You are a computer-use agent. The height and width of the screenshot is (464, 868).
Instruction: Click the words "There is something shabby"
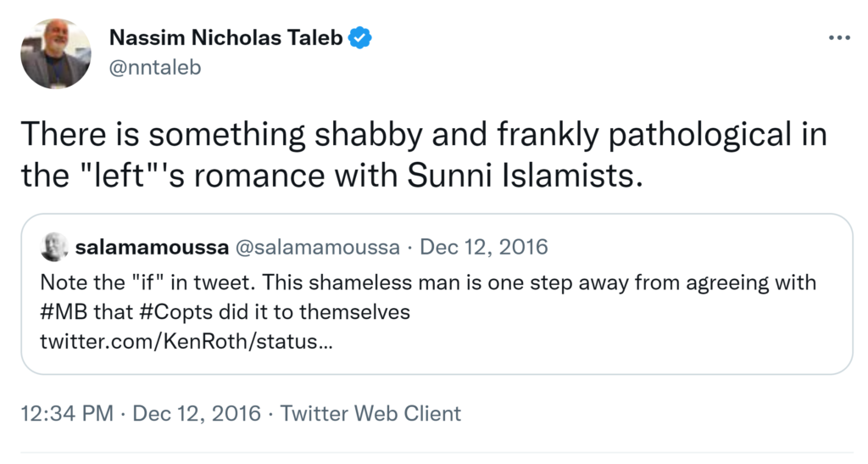(160, 136)
